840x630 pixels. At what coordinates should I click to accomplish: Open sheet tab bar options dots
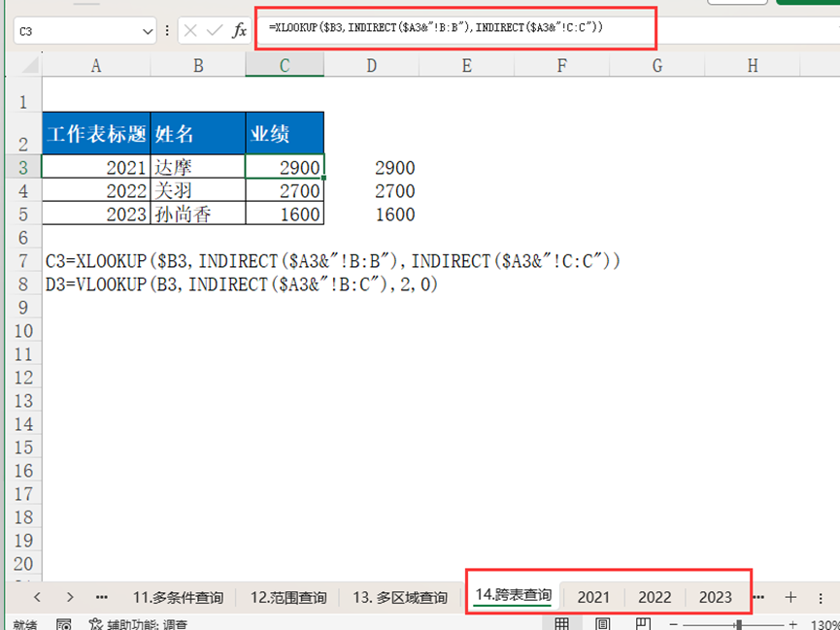coord(821,597)
